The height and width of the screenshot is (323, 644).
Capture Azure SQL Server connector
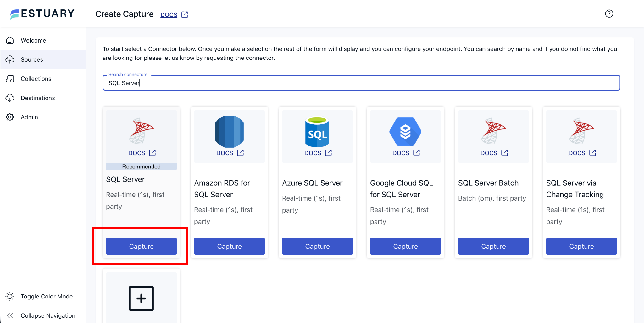[318, 246]
